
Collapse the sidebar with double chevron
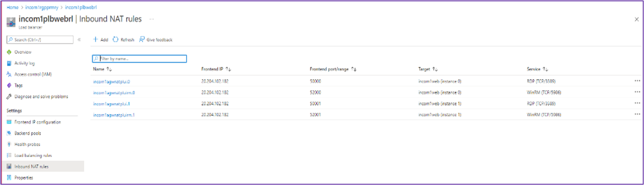tap(79, 40)
